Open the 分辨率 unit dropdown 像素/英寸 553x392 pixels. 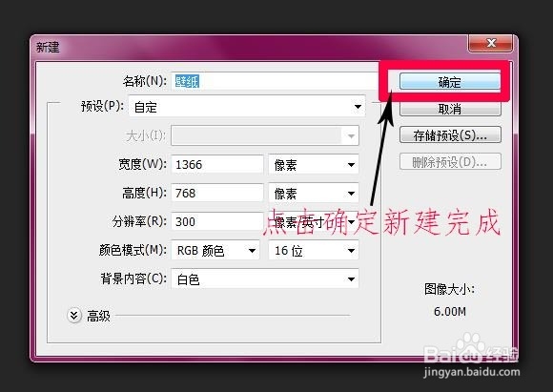coord(314,222)
